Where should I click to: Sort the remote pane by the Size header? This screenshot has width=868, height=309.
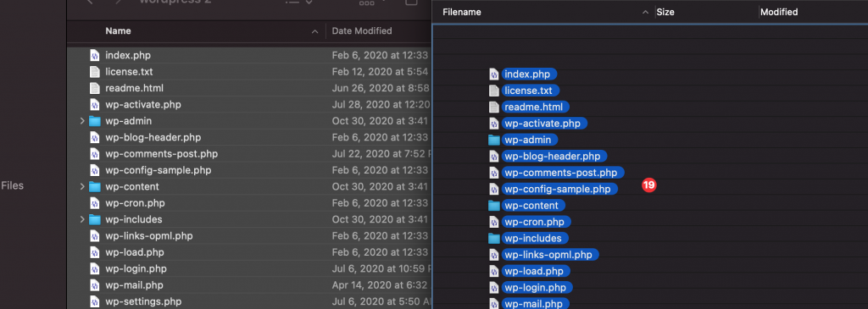(x=665, y=12)
